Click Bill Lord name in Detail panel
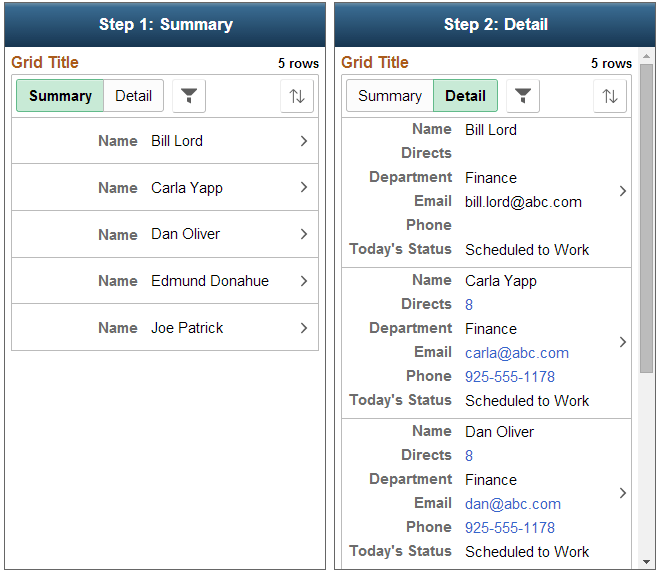 [490, 129]
